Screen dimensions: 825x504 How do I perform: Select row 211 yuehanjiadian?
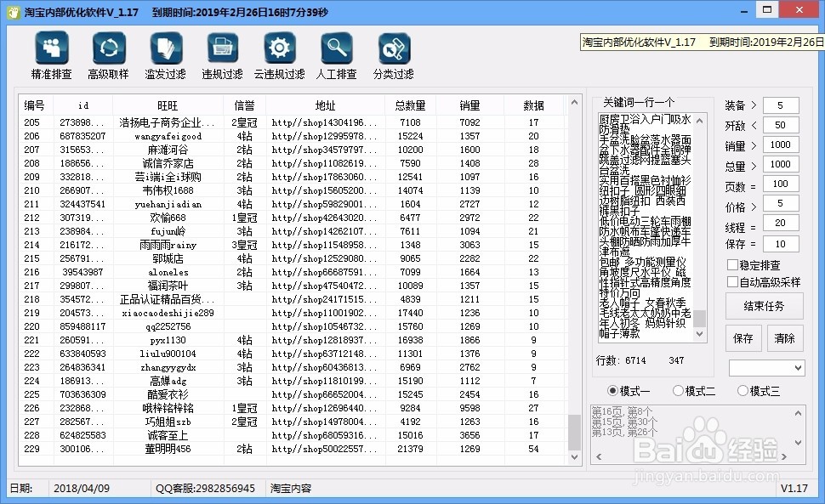coord(292,204)
